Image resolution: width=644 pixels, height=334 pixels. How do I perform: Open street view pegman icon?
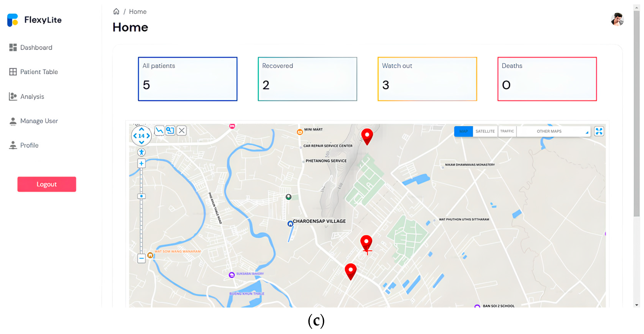142,152
